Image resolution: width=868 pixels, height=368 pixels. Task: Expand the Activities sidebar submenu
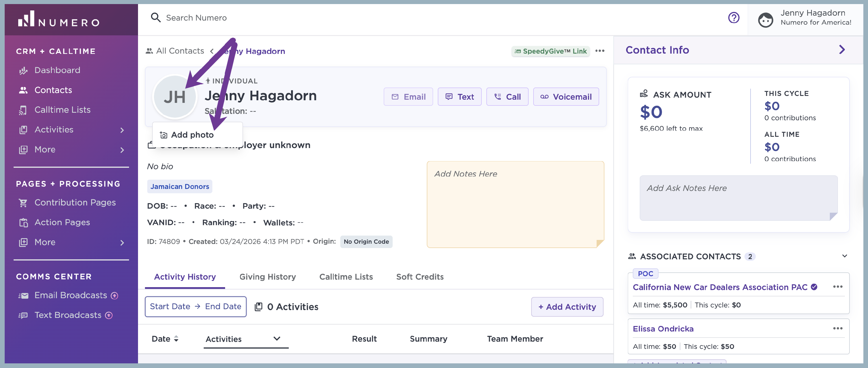tap(122, 130)
